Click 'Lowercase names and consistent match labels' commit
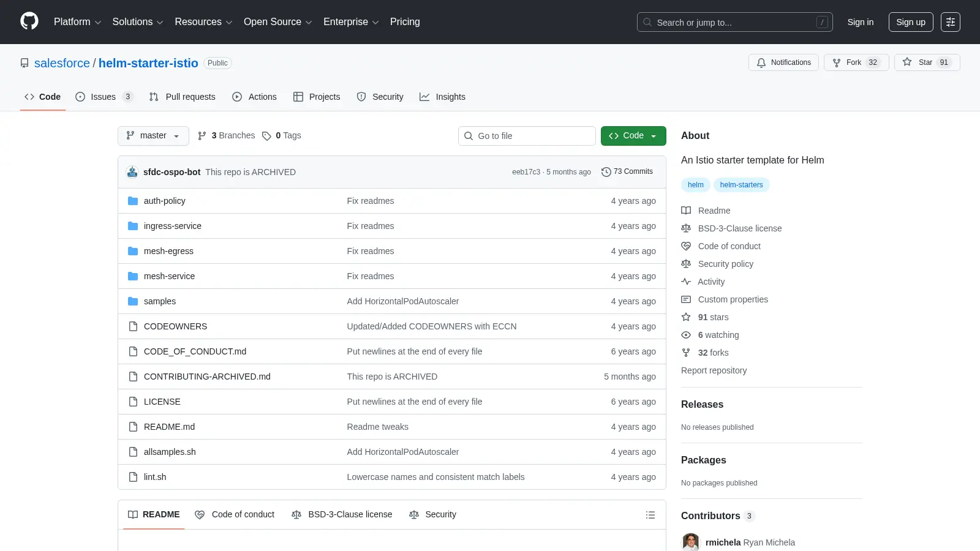The image size is (980, 551). [x=435, y=477]
